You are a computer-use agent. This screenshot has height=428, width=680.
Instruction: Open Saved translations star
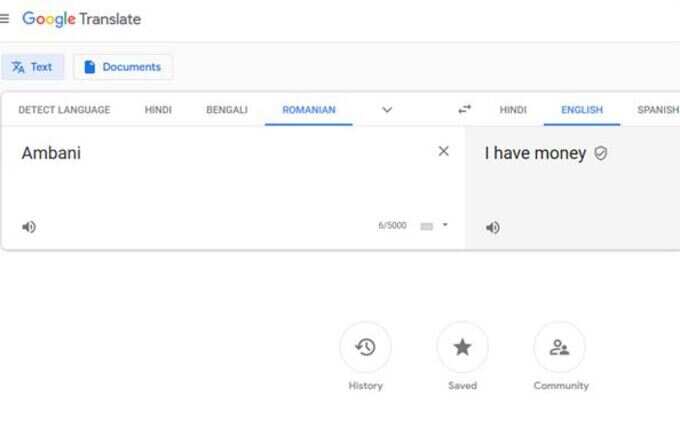pyautogui.click(x=462, y=347)
